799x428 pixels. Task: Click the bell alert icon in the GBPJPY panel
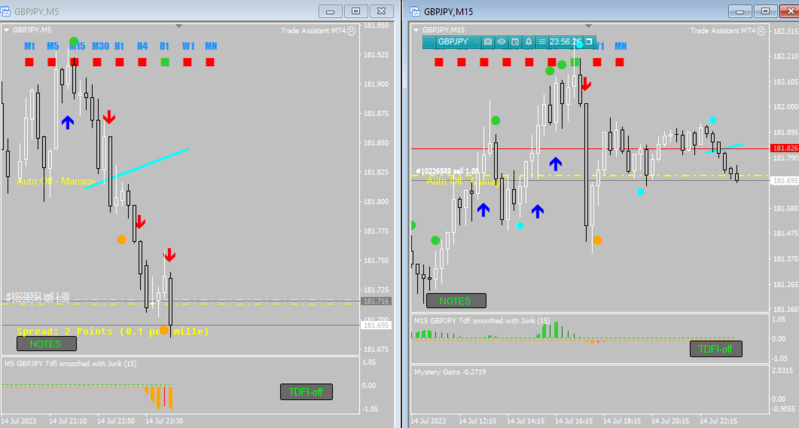tap(528, 42)
